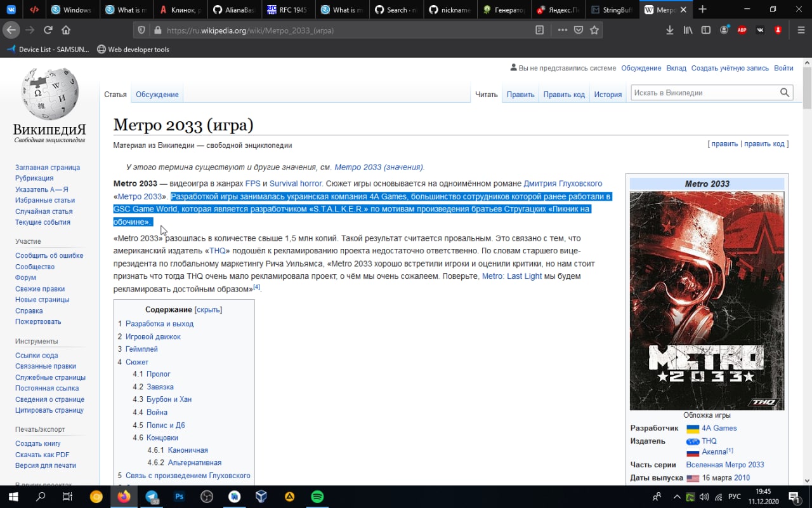Save page to Pocket icon
812x508 pixels.
click(x=579, y=30)
